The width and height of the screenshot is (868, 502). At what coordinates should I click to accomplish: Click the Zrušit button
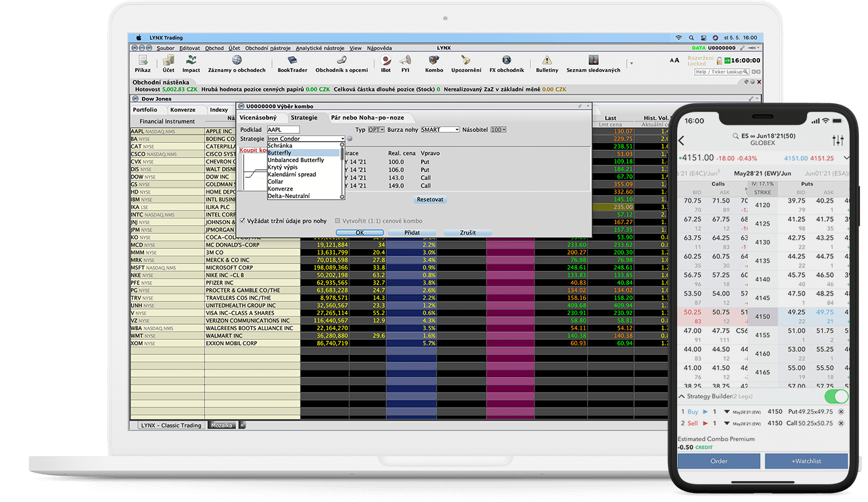pos(468,233)
